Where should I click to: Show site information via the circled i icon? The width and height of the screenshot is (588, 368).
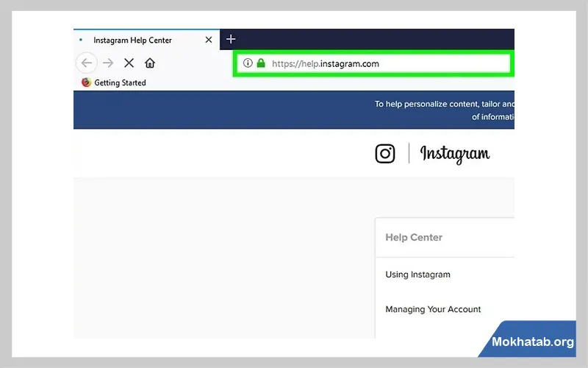point(248,63)
